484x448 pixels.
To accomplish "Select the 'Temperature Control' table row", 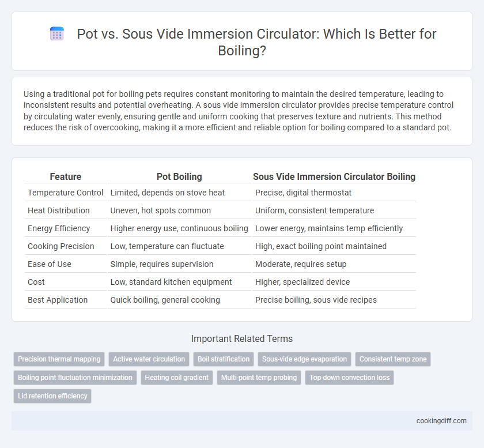I will coord(220,193).
